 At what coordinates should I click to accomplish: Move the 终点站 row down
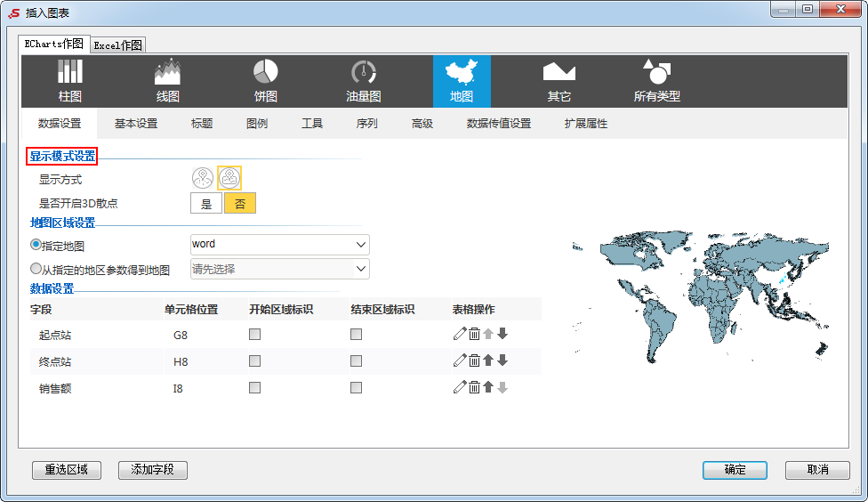[502, 360]
